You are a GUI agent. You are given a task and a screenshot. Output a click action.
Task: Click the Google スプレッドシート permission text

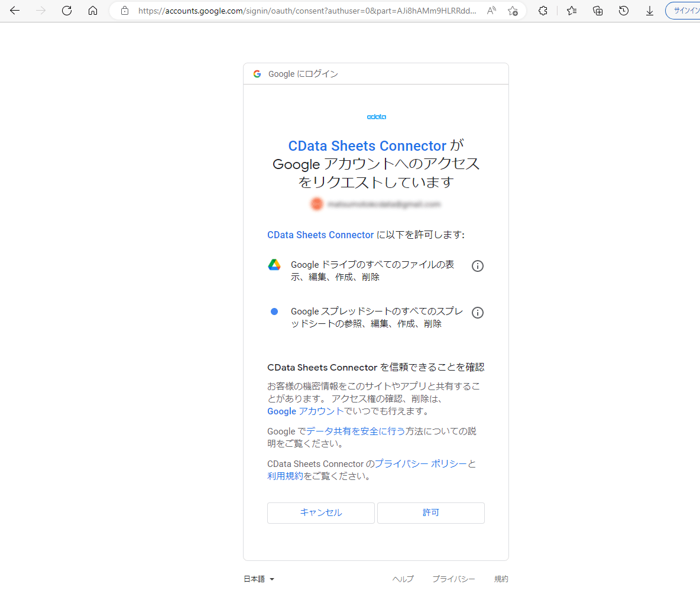coord(377,317)
